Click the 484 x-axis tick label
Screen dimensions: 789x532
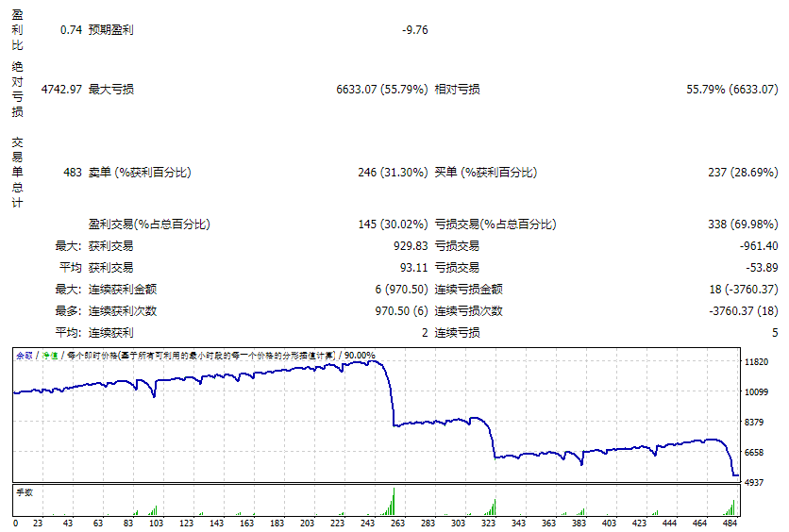[730, 524]
